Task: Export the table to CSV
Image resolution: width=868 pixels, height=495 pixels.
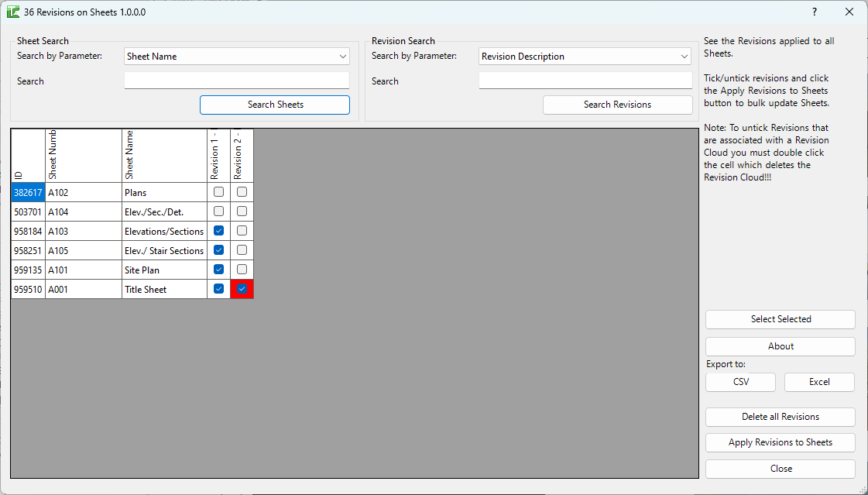Action: pyautogui.click(x=740, y=382)
